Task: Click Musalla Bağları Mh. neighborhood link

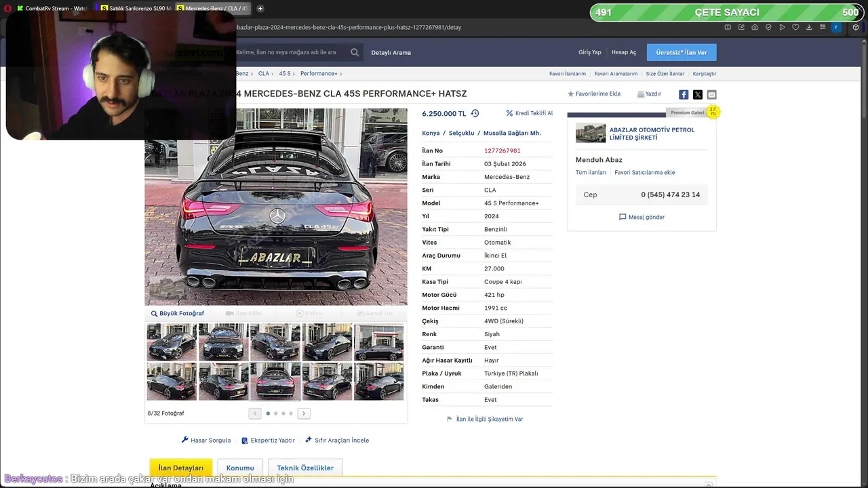Action: pos(512,133)
